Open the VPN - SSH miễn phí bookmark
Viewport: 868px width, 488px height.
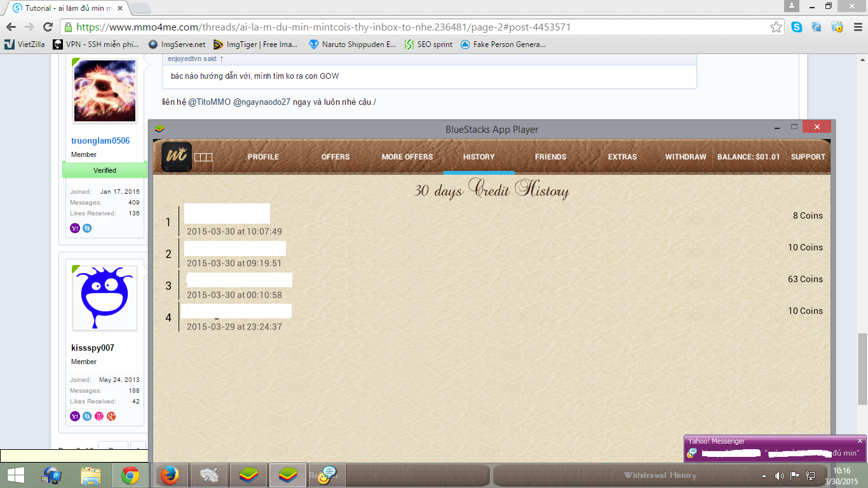point(96,44)
